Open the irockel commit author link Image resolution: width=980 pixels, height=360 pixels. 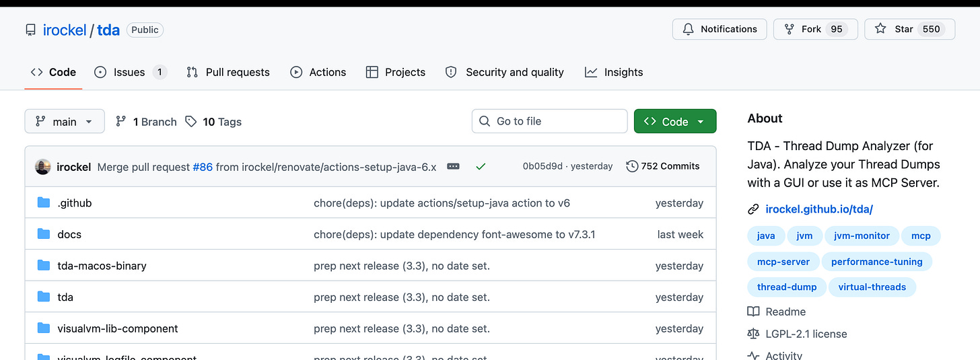pos(74,167)
